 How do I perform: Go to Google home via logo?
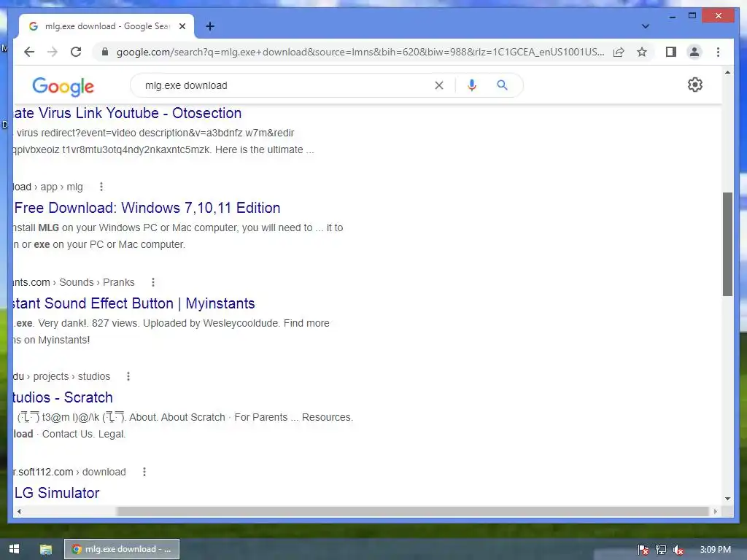coord(63,86)
